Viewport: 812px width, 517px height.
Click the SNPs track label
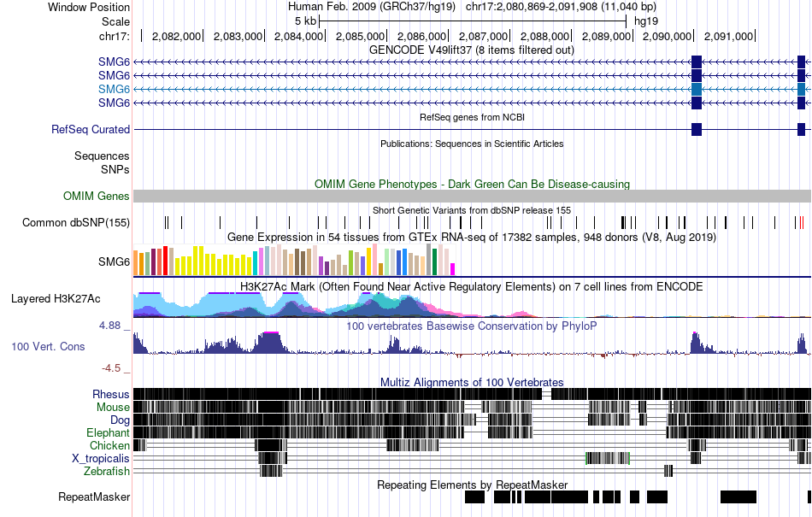coord(115,169)
